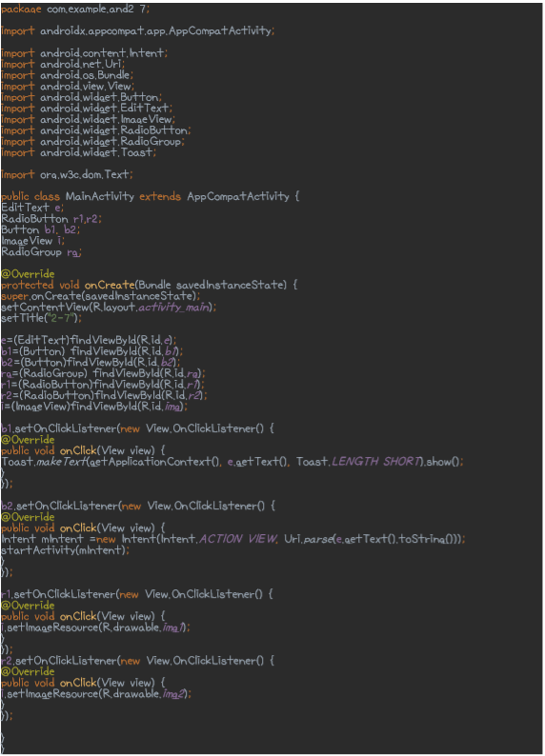Screen dimensions: 545x756
Task: Select the super.onCreate(savedInstanceState) line
Action: tap(100, 296)
